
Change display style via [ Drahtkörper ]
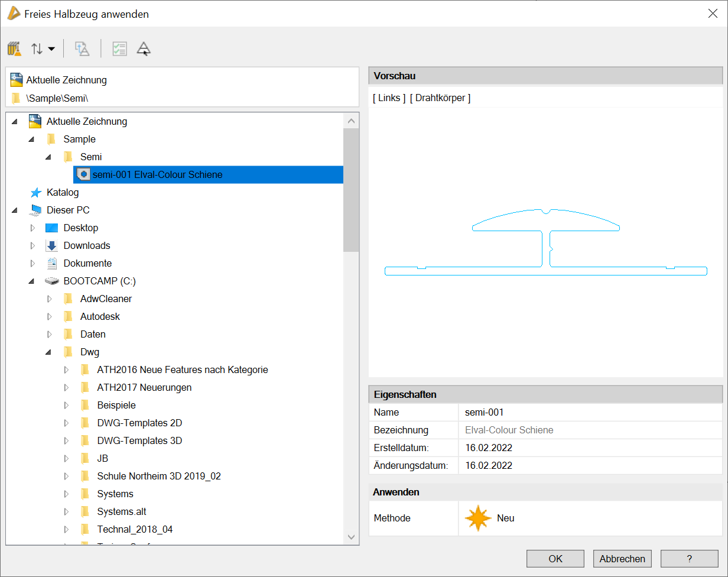(440, 98)
